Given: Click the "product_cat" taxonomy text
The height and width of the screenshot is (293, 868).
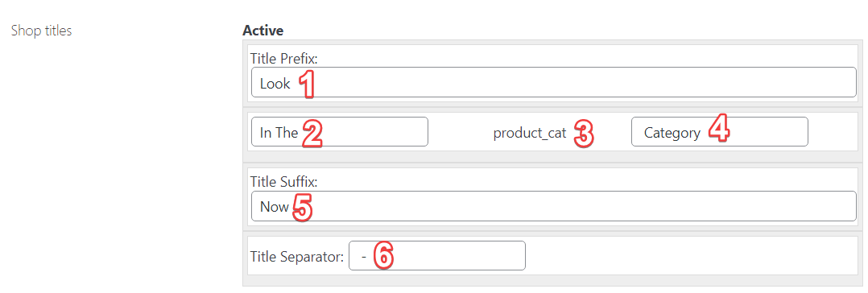Looking at the screenshot, I should click(x=530, y=134).
